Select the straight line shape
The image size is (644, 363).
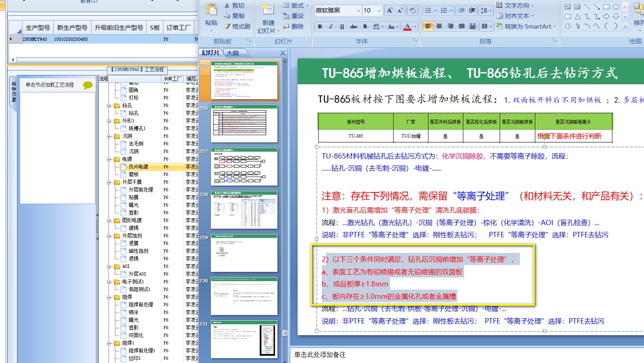coord(587,7)
